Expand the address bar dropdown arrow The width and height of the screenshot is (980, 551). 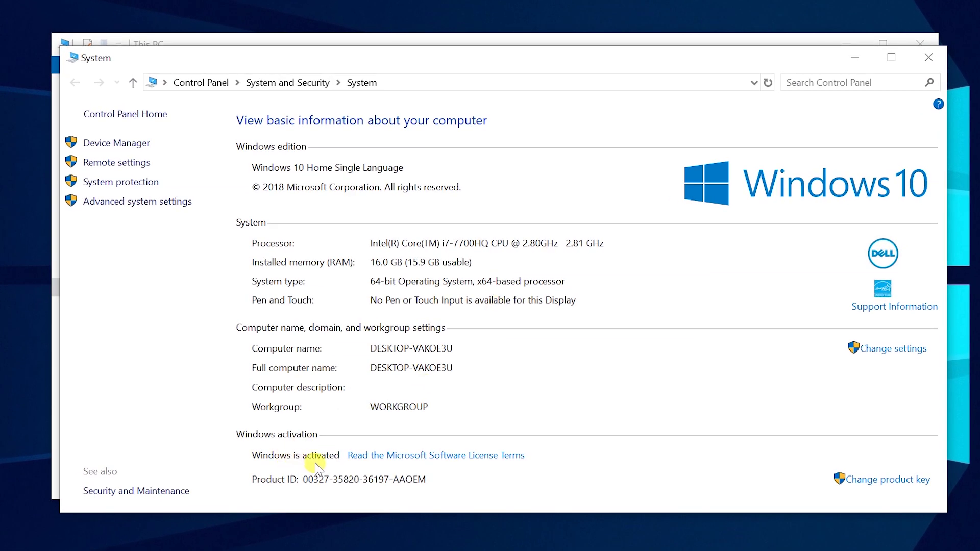(754, 82)
